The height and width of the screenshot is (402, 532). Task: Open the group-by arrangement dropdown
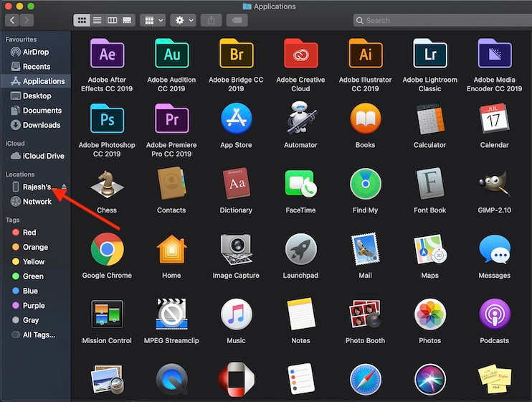(x=153, y=21)
